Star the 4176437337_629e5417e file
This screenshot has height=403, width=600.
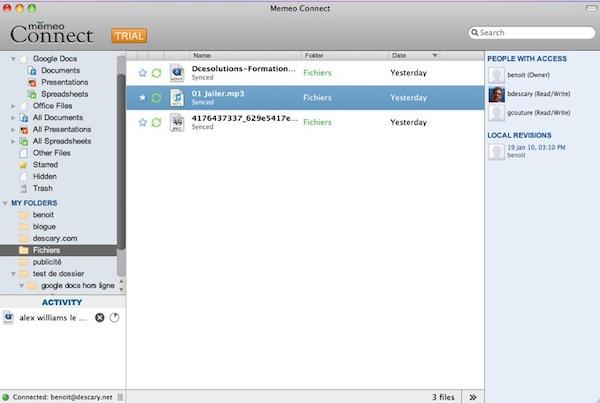coord(142,122)
